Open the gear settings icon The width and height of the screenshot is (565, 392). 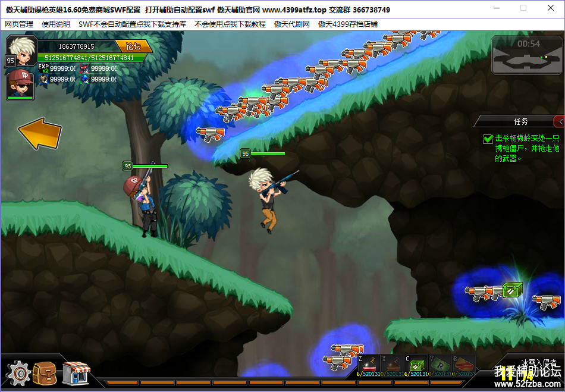pyautogui.click(x=19, y=374)
